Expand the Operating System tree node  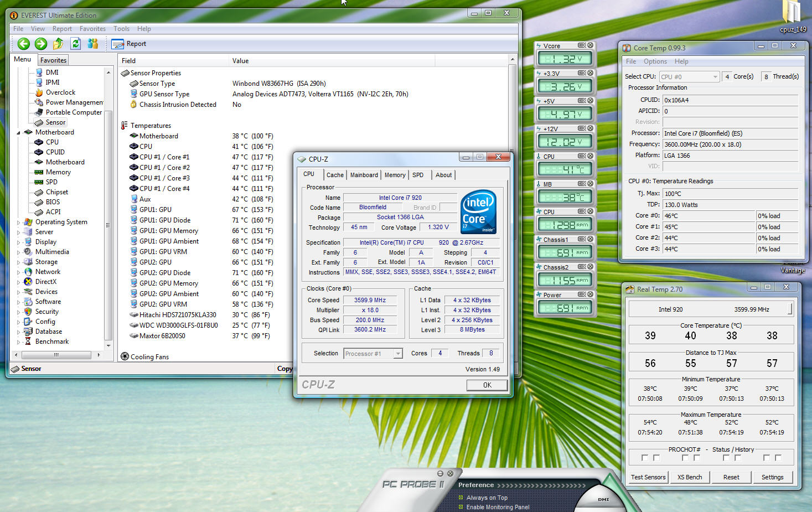click(x=18, y=223)
